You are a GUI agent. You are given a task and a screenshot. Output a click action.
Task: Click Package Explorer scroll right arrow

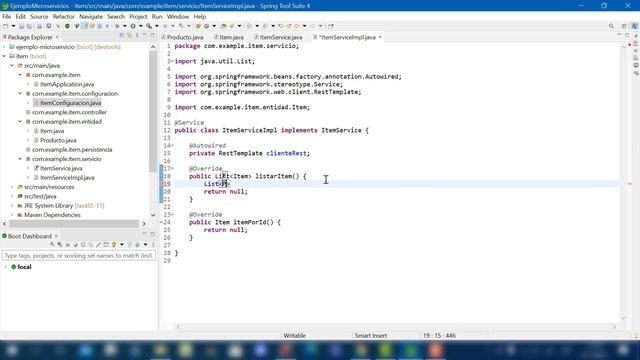(144, 224)
